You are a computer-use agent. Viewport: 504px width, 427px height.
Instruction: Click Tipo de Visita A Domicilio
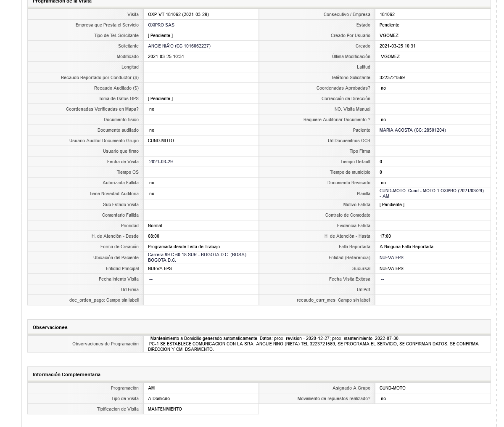tap(159, 399)
